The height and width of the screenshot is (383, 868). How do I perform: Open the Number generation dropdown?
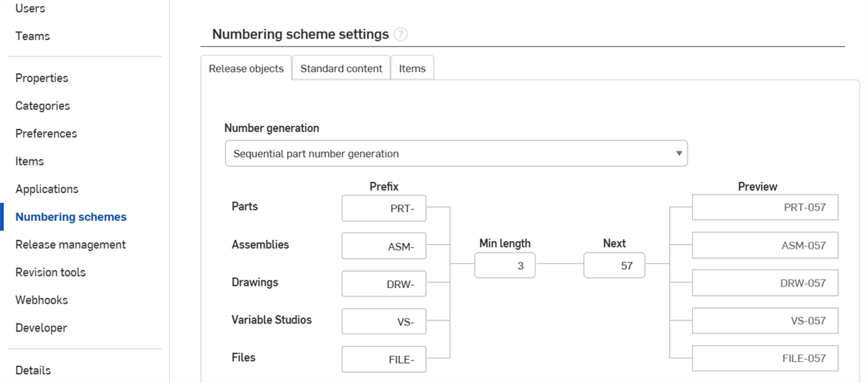456,154
